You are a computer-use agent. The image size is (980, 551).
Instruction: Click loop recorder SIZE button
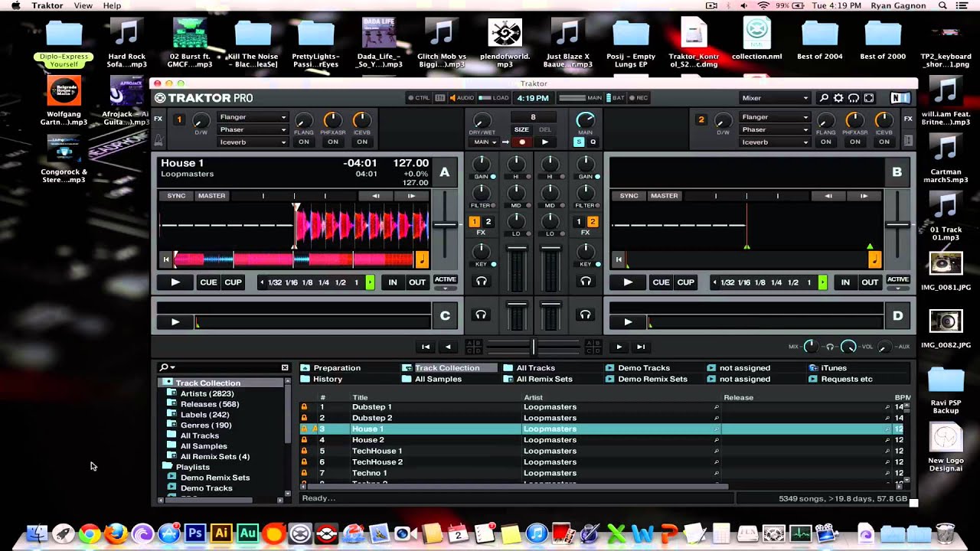tap(521, 129)
